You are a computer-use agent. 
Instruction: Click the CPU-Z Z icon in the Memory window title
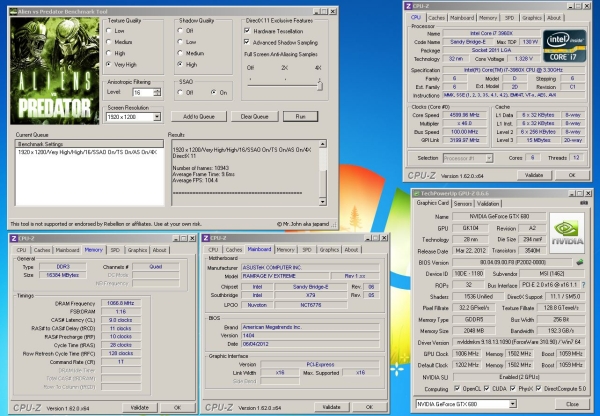tap(14, 238)
